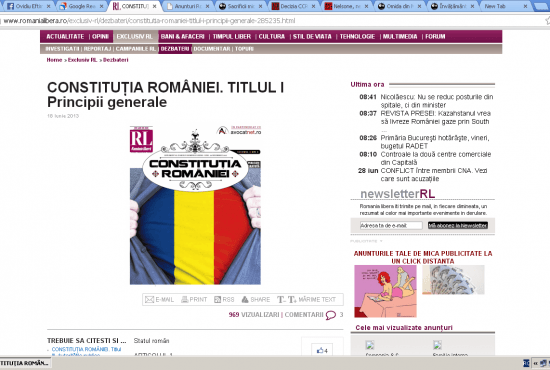Open the ACTUALITATE menu section
The height and width of the screenshot is (370, 550).
pyautogui.click(x=65, y=36)
